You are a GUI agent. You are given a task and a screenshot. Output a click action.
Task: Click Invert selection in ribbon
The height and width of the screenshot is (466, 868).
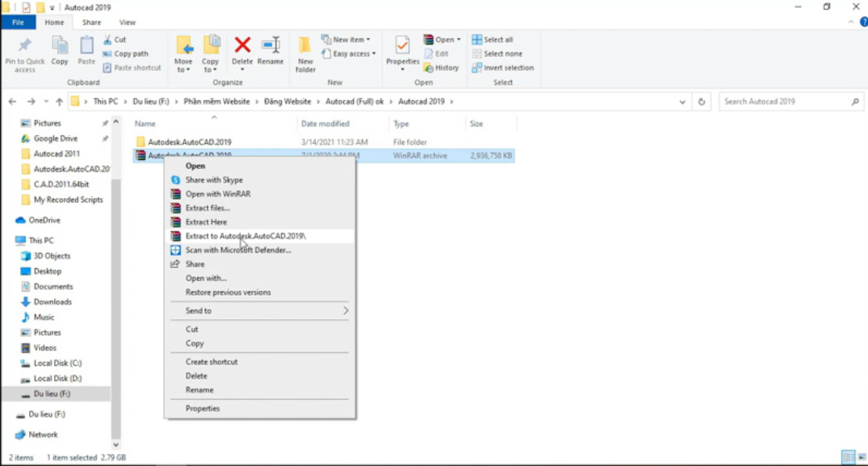[502, 68]
